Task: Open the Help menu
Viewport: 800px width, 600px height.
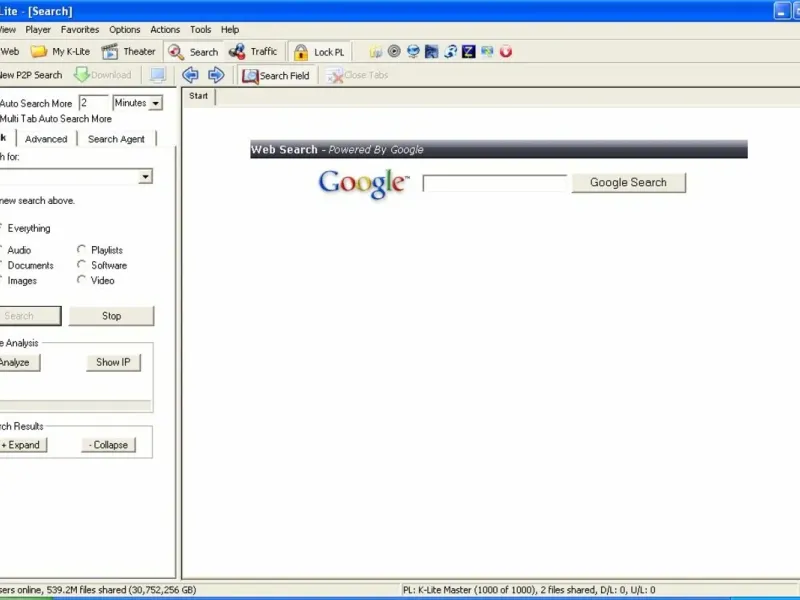Action: [230, 30]
